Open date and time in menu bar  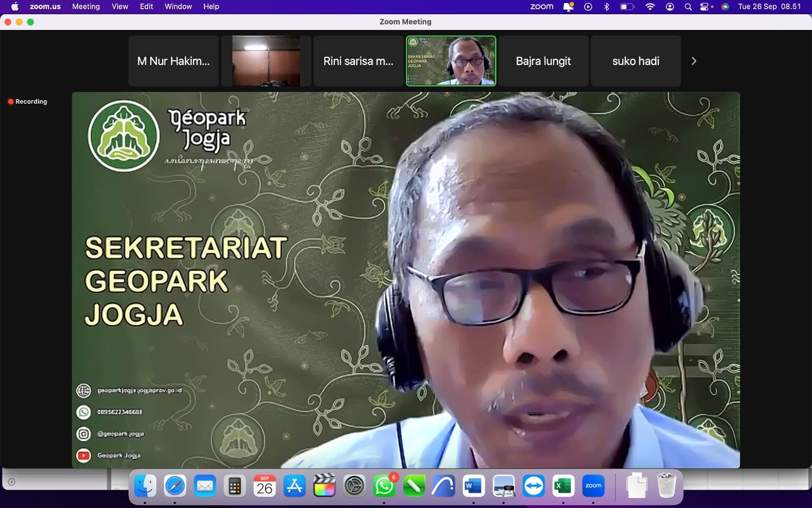(x=769, y=7)
